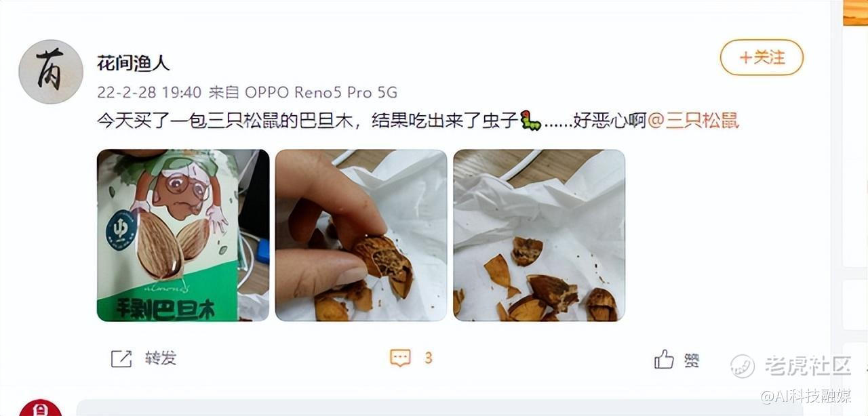Click the 赞 label

pyautogui.click(x=692, y=360)
